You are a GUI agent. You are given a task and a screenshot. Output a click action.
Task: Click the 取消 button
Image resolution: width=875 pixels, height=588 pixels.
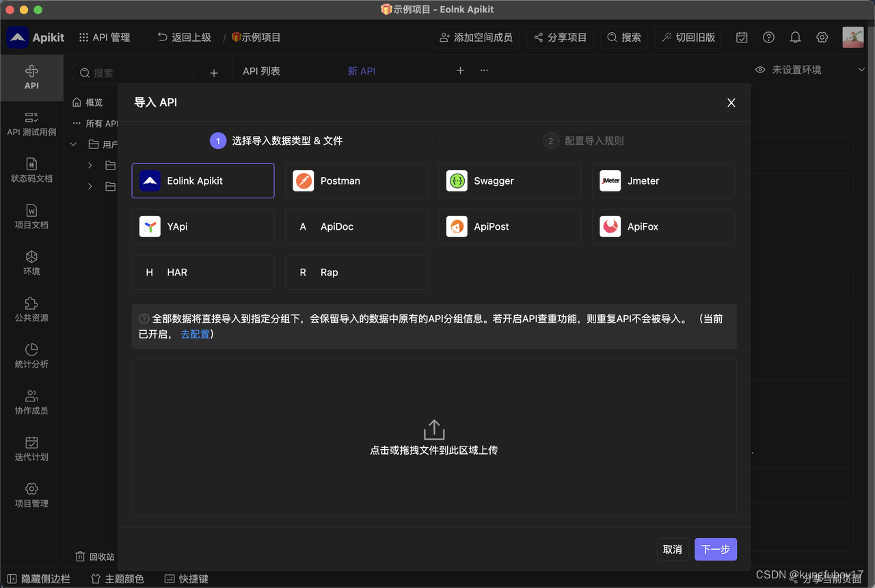point(673,549)
